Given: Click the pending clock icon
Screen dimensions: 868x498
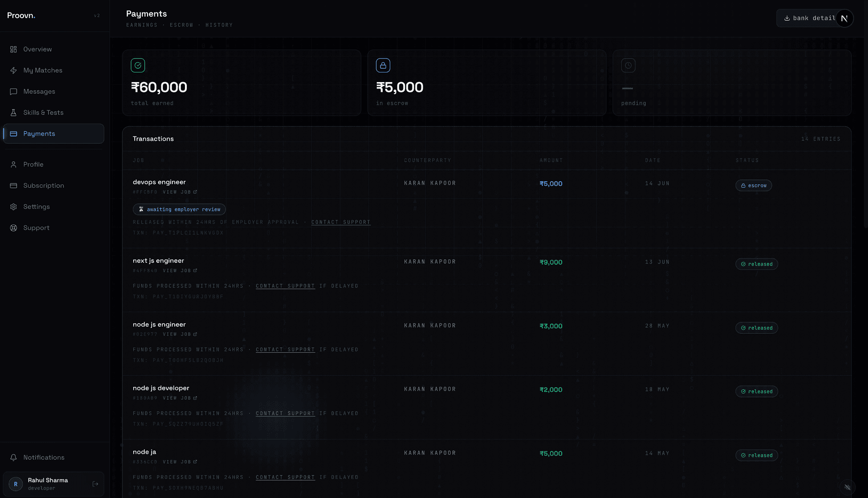Looking at the screenshot, I should 628,65.
